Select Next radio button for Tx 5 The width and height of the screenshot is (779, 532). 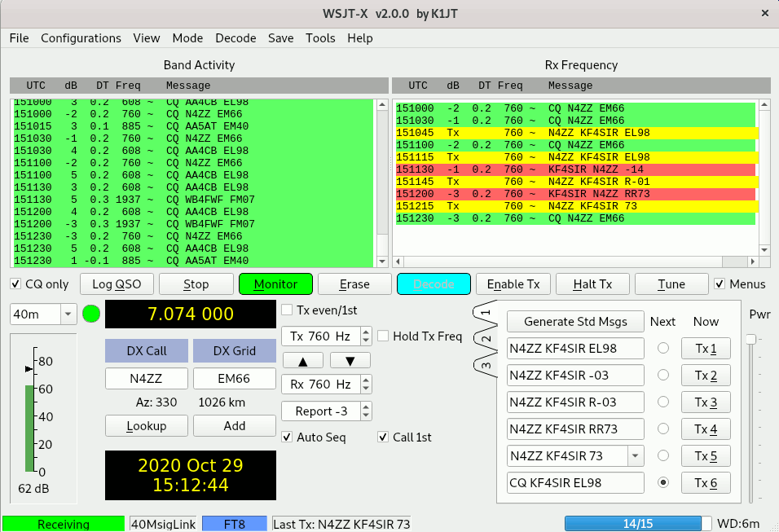(663, 455)
